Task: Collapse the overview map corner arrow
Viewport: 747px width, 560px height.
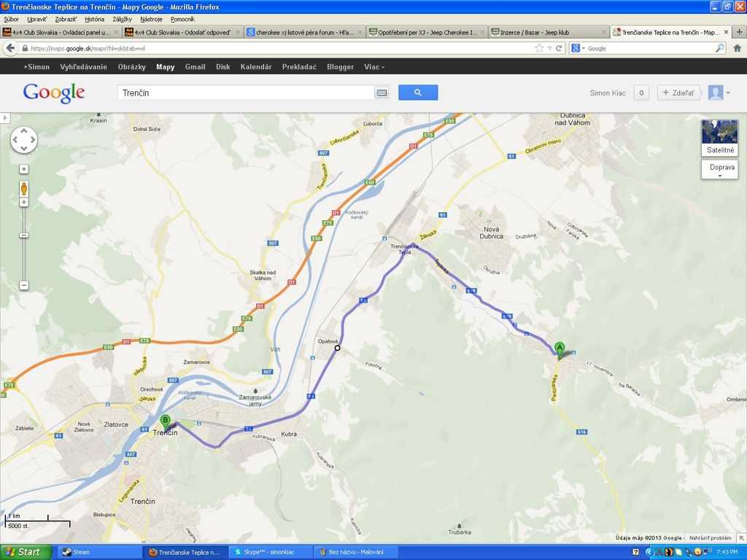Action: click(x=742, y=537)
